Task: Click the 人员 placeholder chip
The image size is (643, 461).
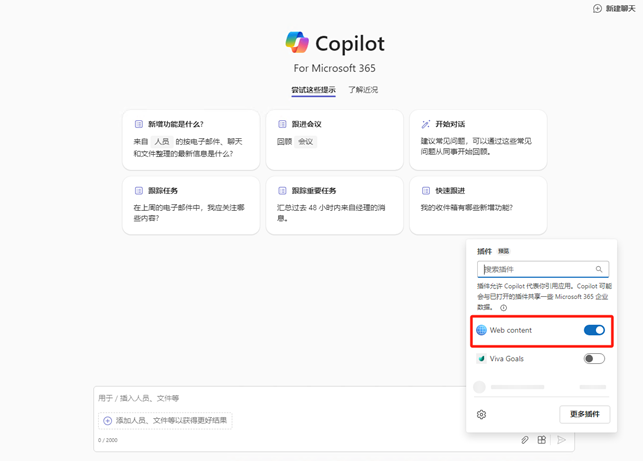Action: click(x=162, y=141)
